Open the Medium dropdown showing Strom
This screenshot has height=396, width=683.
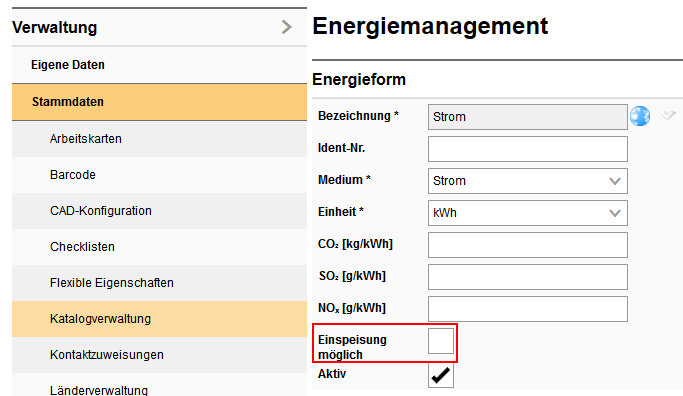pos(527,181)
